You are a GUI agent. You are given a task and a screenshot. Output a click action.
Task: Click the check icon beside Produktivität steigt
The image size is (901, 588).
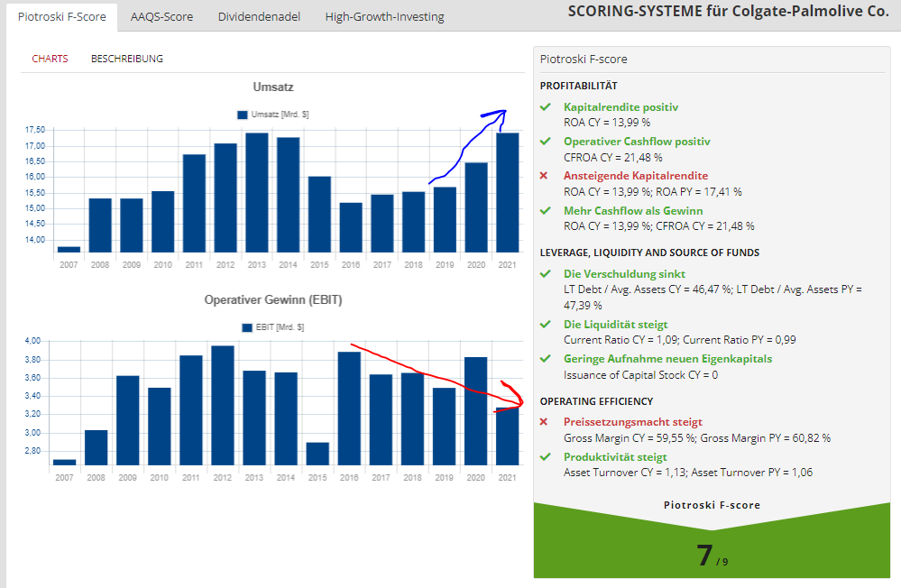[x=546, y=457]
